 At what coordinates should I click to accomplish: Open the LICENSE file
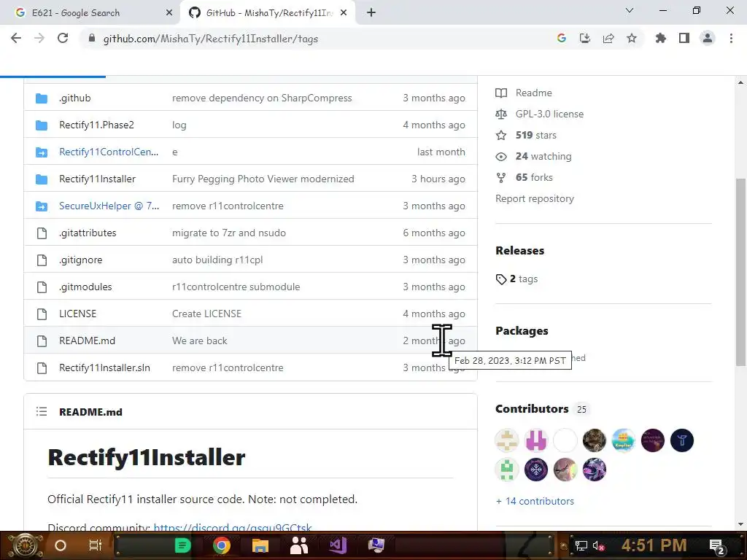[x=77, y=314]
